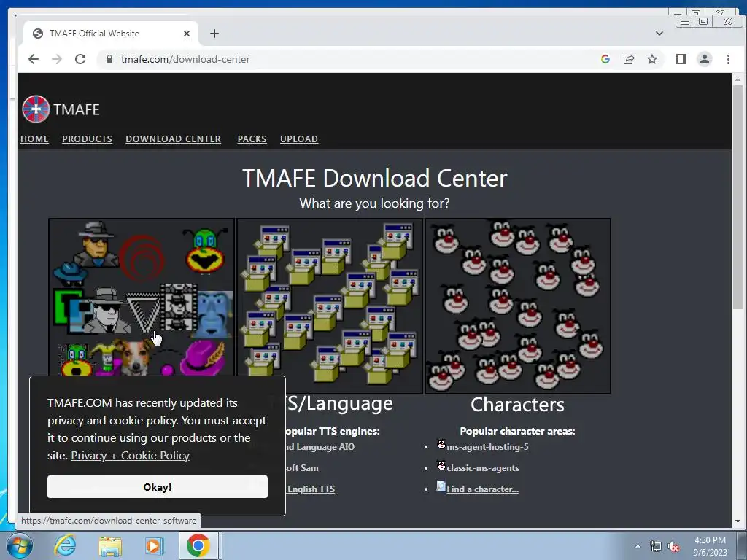Open the PRODUCTS nav item
This screenshot has height=560, width=747.
coord(88,139)
